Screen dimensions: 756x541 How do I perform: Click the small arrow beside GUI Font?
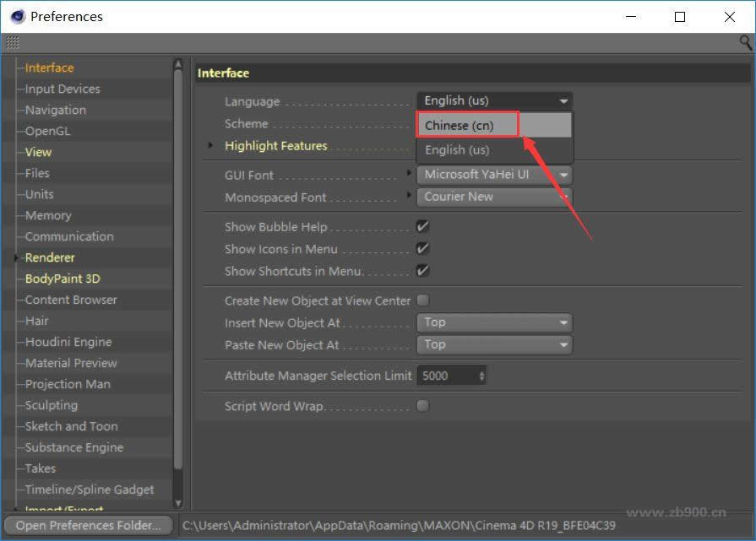tap(410, 175)
